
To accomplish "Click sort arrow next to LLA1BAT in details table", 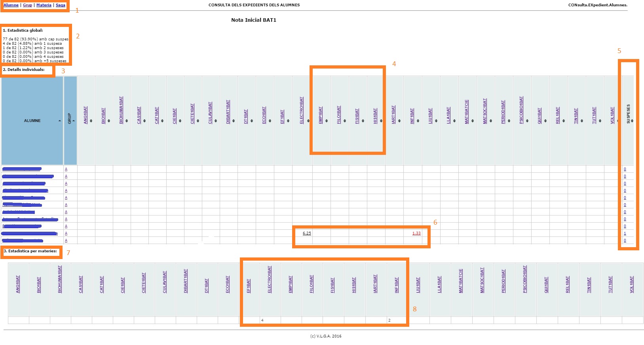I will pos(454,121).
